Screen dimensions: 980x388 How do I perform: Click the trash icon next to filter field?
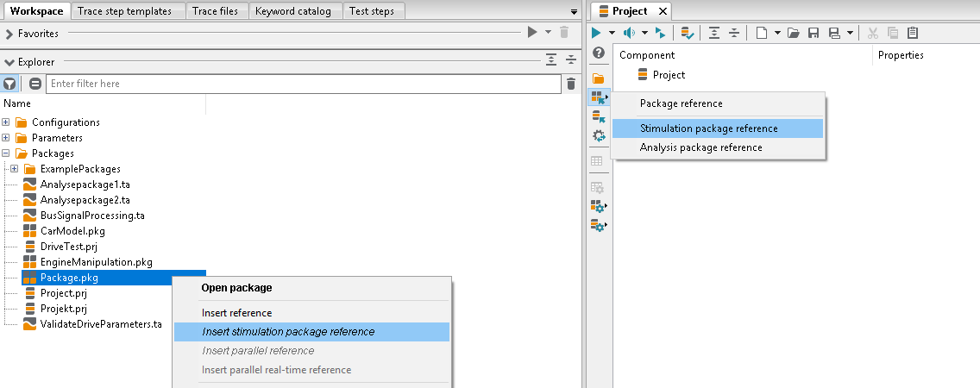(570, 84)
